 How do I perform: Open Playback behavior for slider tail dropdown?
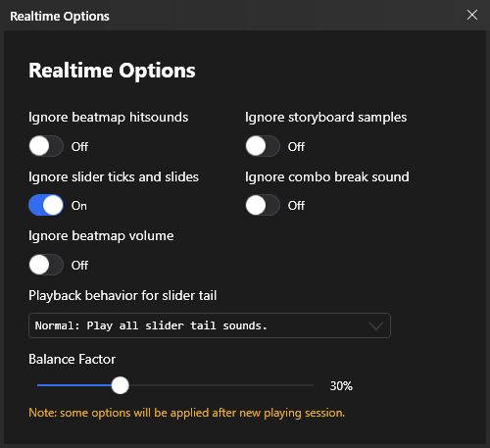210,325
